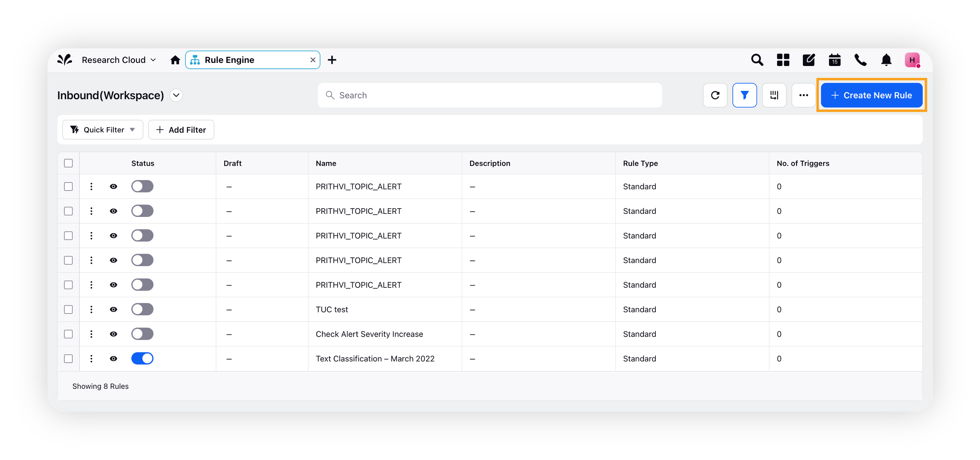View Text Classification – March 2022 via eye icon
The width and height of the screenshot is (980, 460).
(113, 359)
